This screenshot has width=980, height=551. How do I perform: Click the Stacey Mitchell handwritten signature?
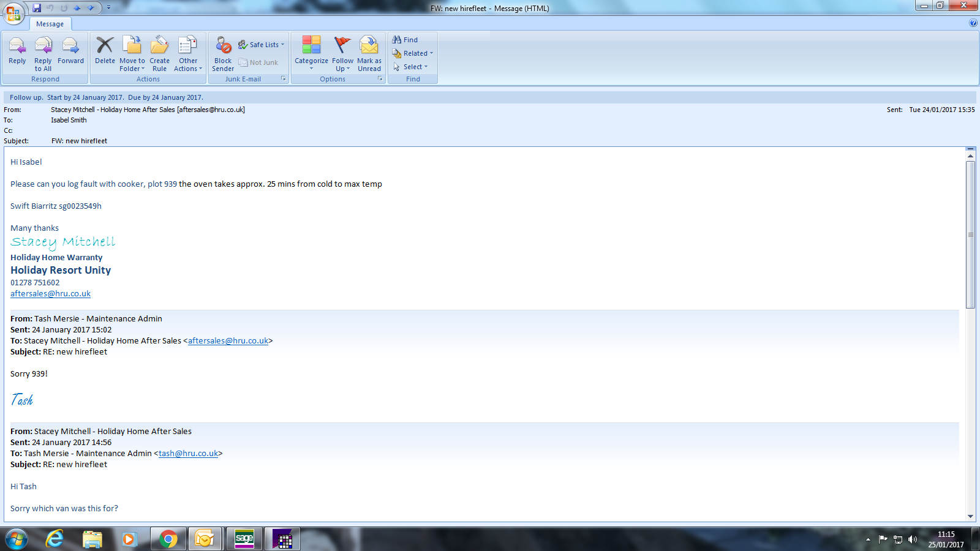point(62,242)
